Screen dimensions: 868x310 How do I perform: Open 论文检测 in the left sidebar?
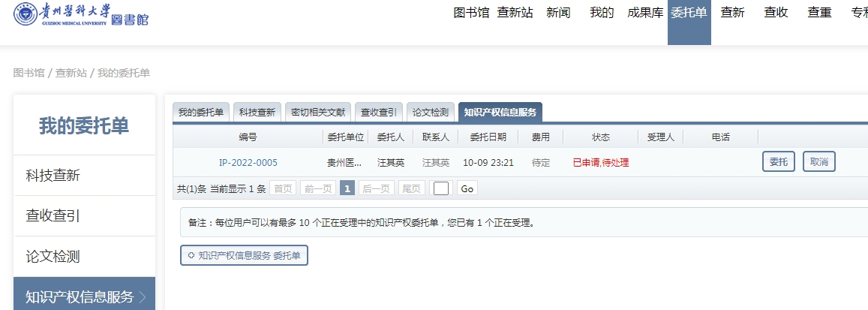coord(53,257)
